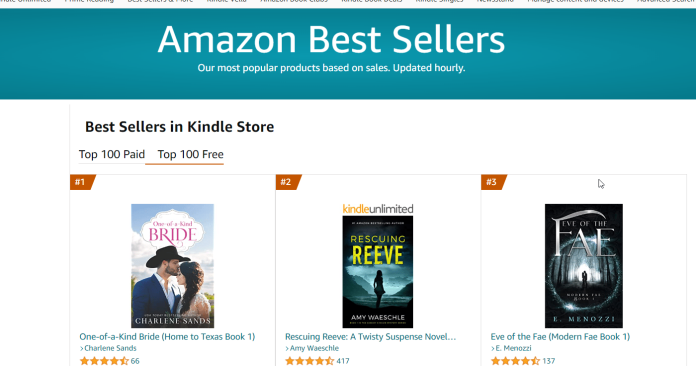Screen dimensions: 696x366
Task: Click the #3 rank badge
Action: [x=493, y=182]
